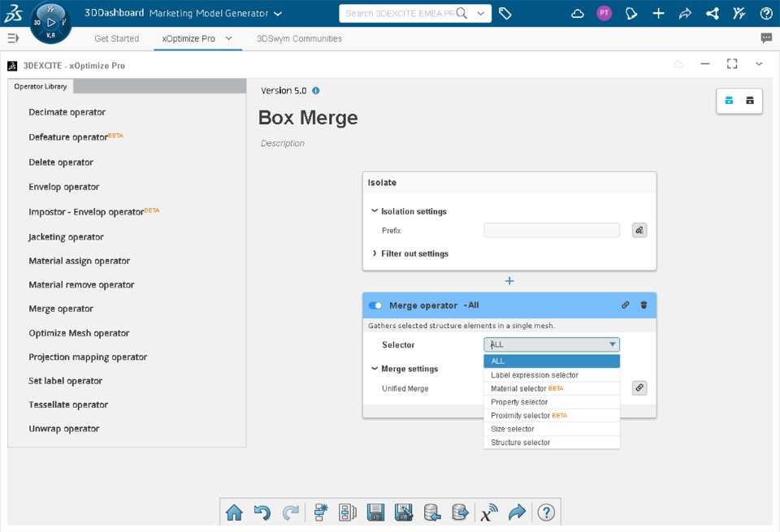The height and width of the screenshot is (532, 780).
Task: Open the help icon in the top bar
Action: click(x=766, y=14)
